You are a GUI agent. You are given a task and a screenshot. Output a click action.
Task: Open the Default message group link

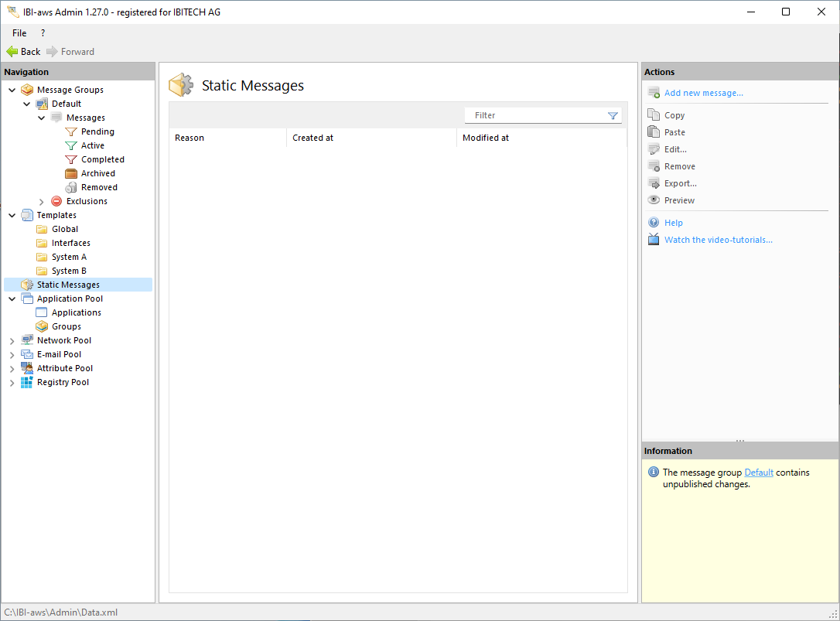coord(758,473)
